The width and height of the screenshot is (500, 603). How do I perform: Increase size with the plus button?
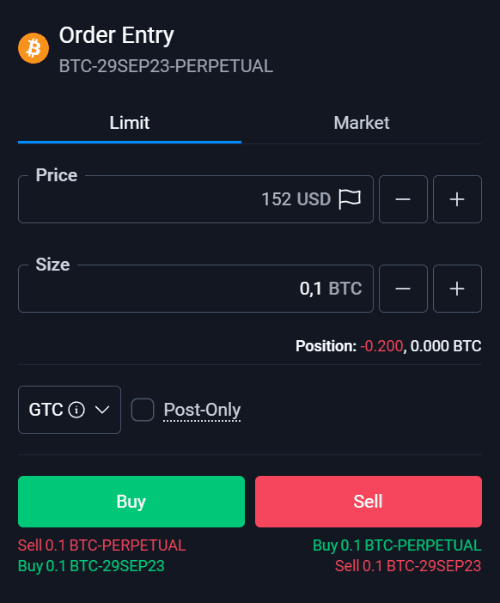point(457,288)
